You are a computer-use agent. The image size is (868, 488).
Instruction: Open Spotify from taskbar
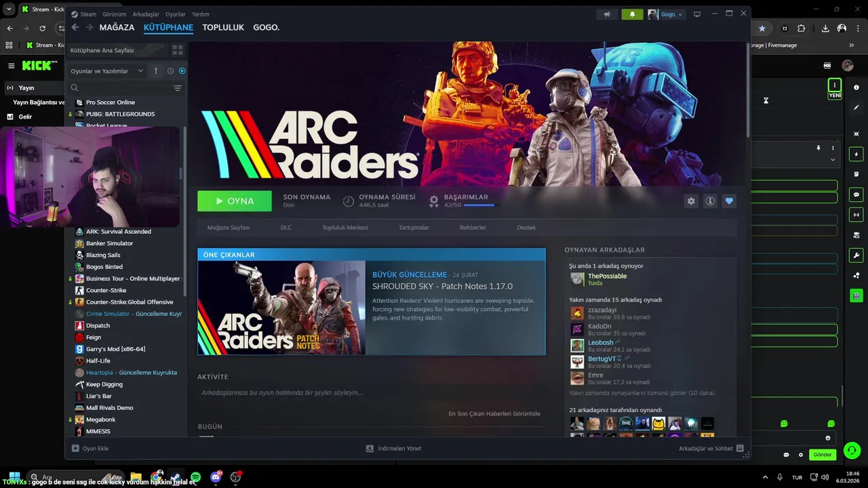(196, 477)
